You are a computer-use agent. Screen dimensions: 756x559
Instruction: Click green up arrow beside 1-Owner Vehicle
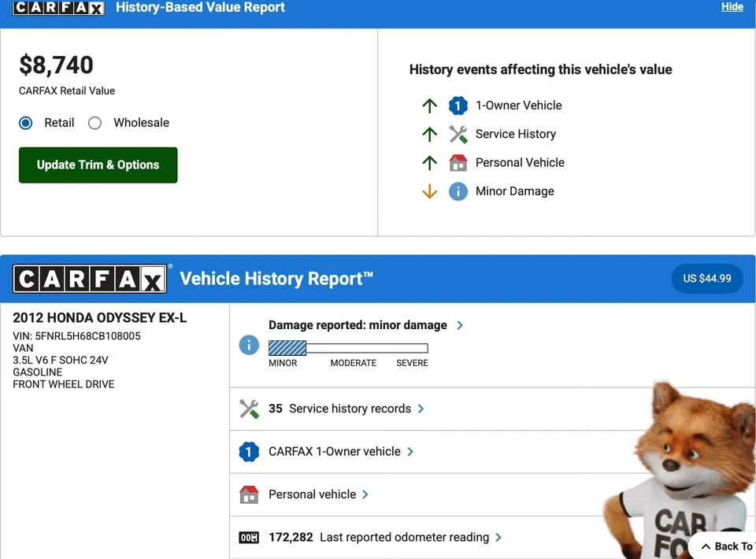pos(430,106)
